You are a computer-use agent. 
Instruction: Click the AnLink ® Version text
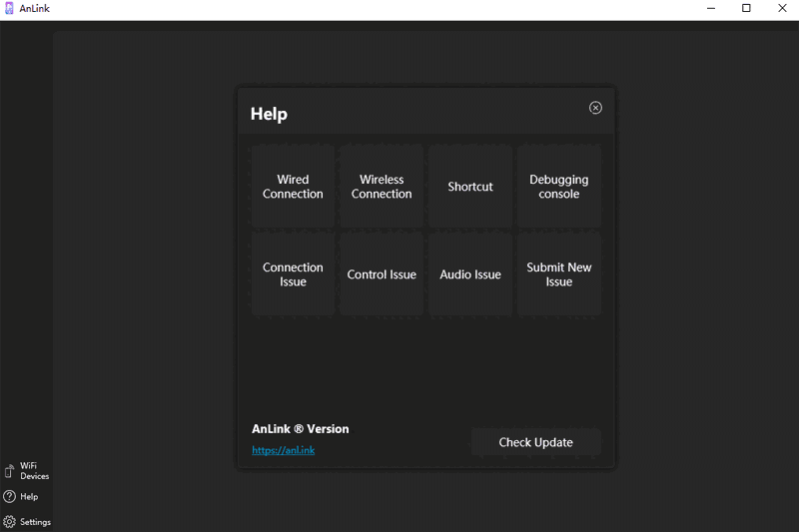pyautogui.click(x=301, y=428)
